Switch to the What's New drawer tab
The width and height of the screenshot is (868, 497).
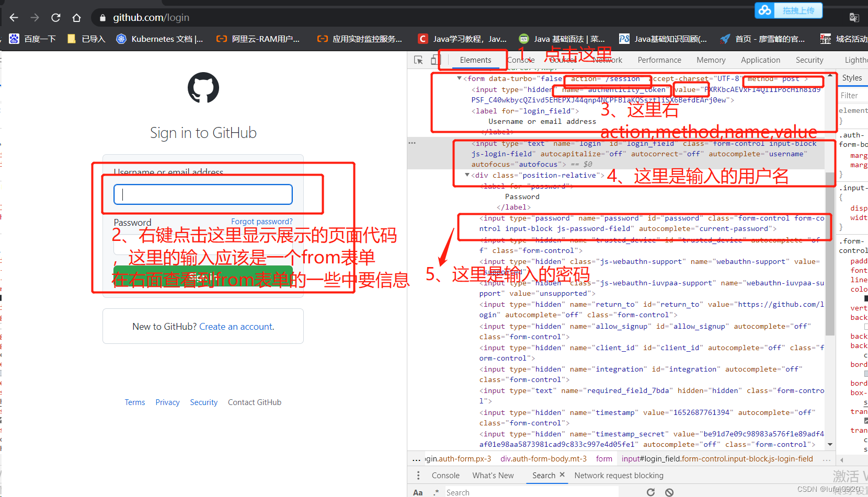coord(493,476)
